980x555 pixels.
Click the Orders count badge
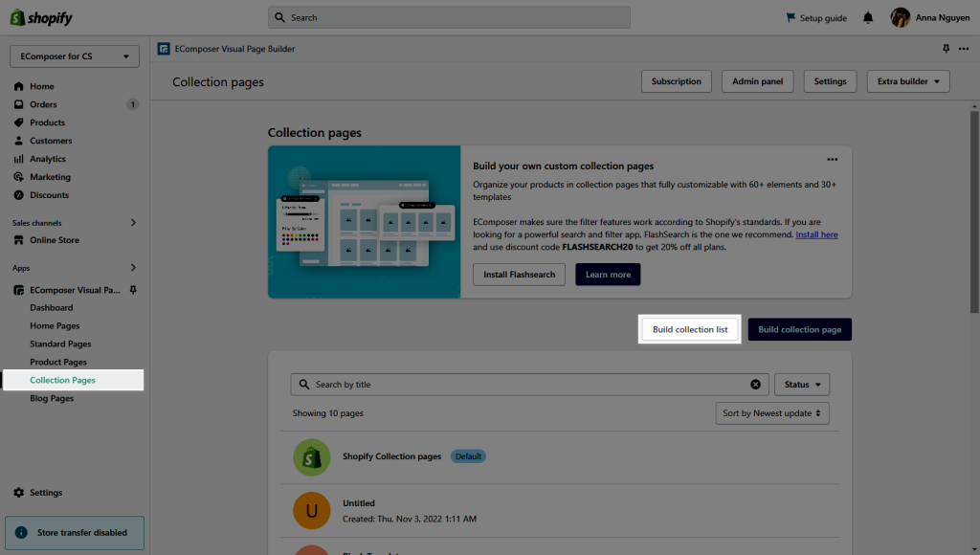tap(132, 104)
